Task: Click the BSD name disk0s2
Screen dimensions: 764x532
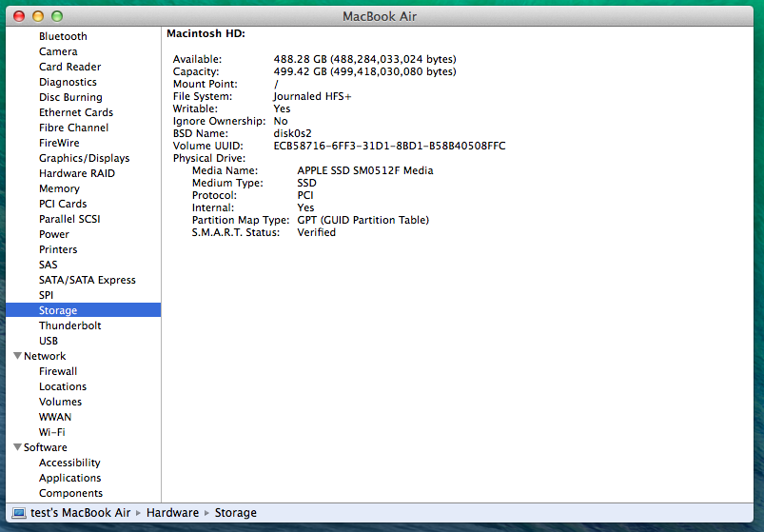Action: [292, 133]
